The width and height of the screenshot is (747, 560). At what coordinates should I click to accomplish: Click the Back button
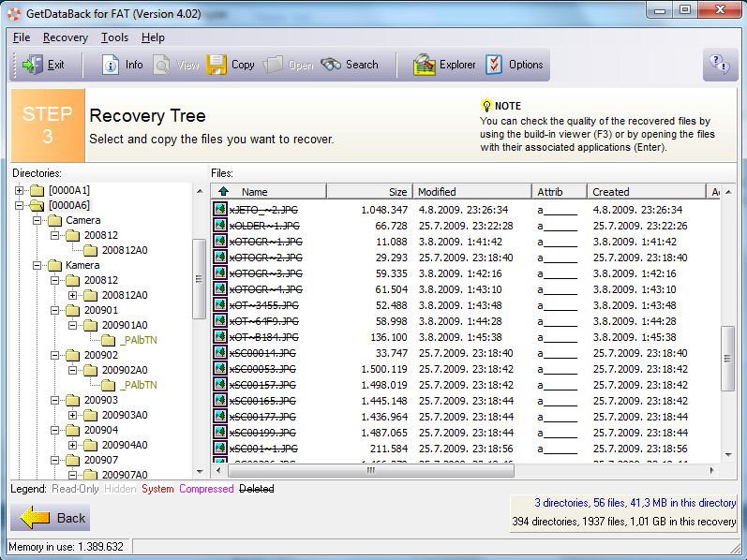click(x=51, y=518)
